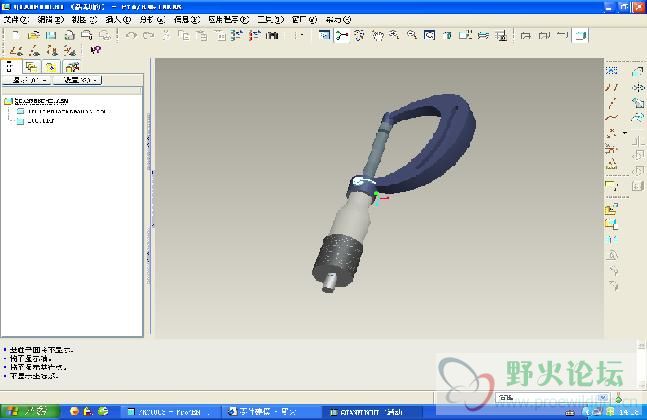Click the datum curve tool icon
The image size is (647, 420).
click(612, 118)
